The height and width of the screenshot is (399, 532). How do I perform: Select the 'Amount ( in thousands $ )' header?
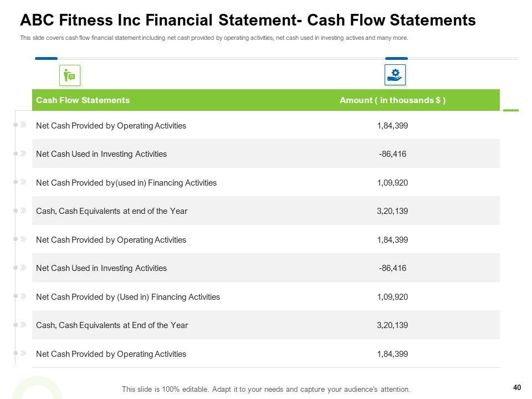pyautogui.click(x=392, y=100)
